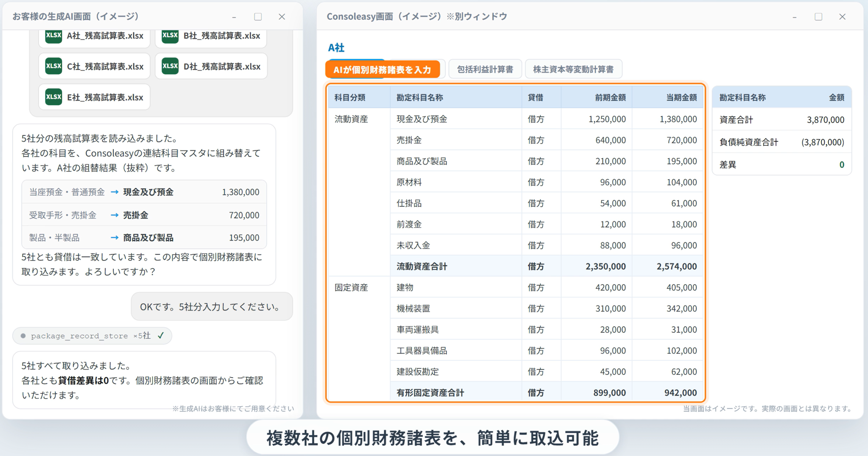This screenshot has height=456, width=868.
Task: Maximize the Consoleasy window
Action: (x=818, y=17)
